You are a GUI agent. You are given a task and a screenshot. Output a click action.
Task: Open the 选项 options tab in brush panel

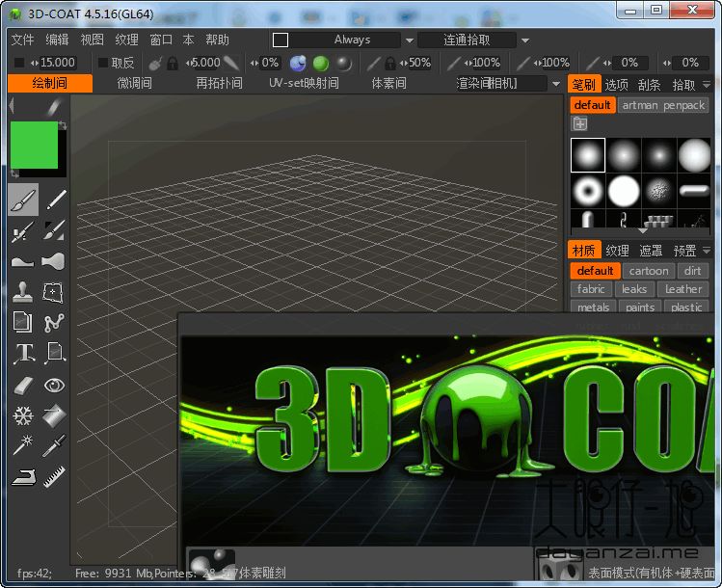coord(617,84)
